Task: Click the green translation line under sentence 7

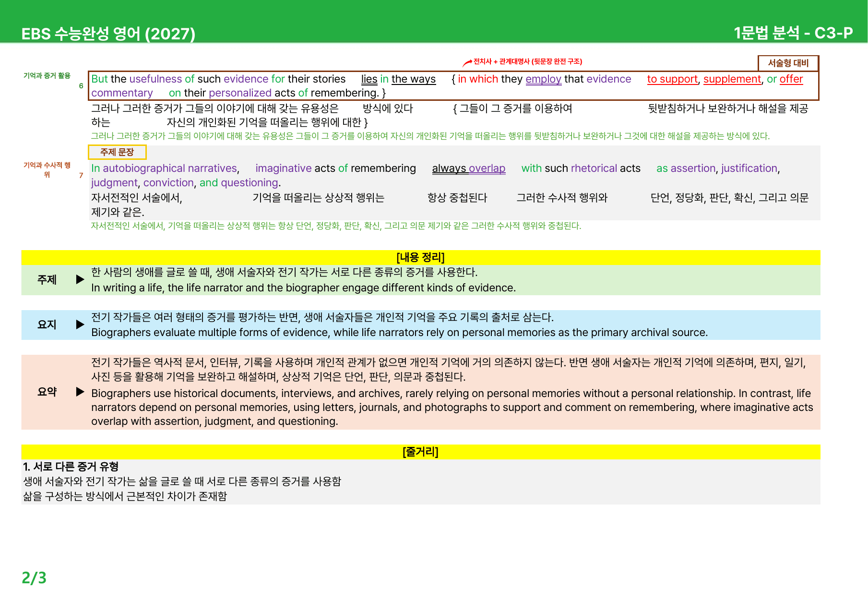Action: 336,226
